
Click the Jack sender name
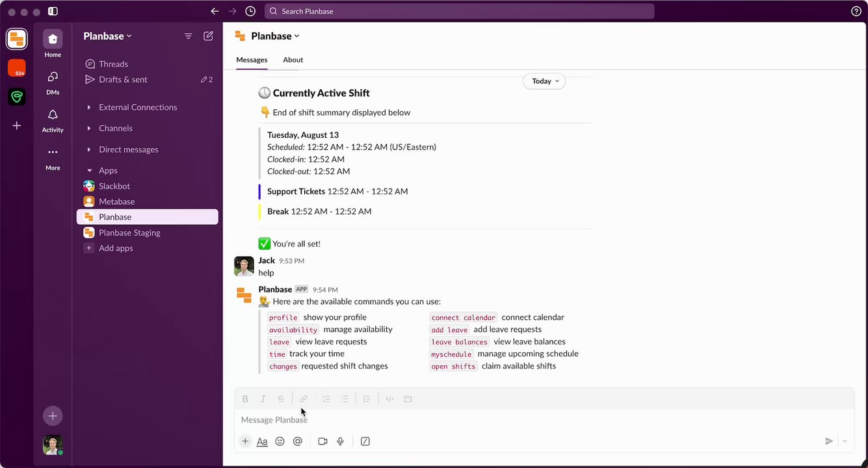[x=267, y=261]
